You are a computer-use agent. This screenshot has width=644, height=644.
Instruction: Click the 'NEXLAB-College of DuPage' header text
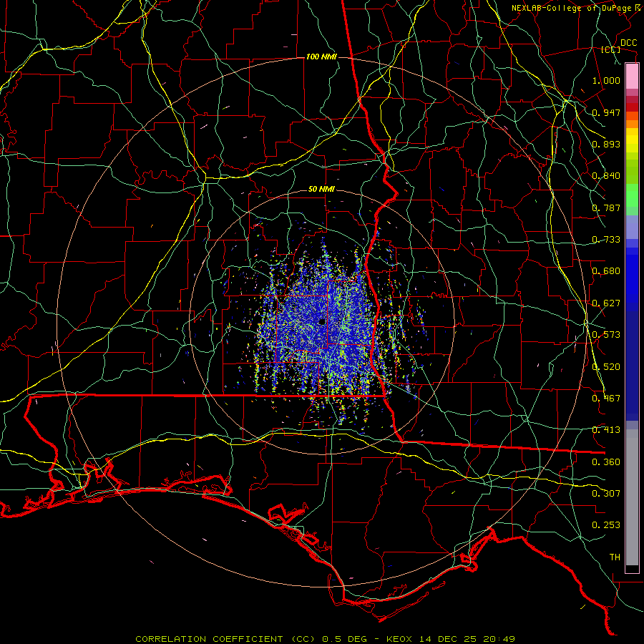[x=572, y=8]
